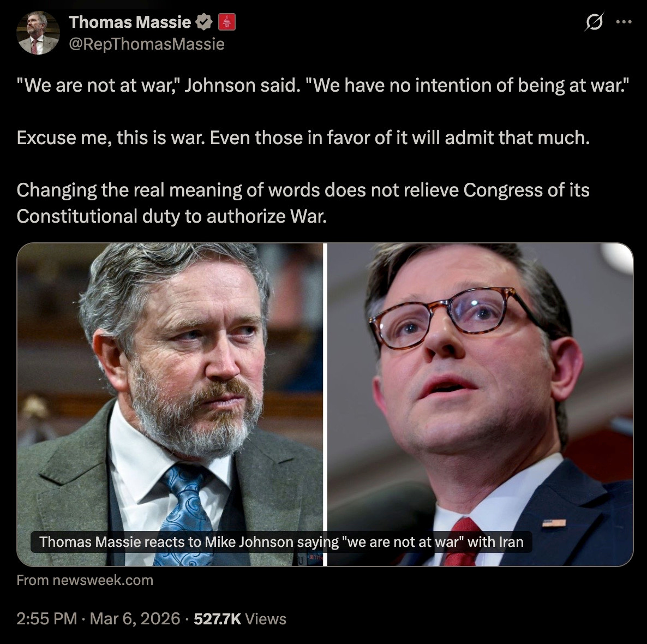Open the glasses-wearing man photo in card
The image size is (647, 644).
click(x=480, y=404)
